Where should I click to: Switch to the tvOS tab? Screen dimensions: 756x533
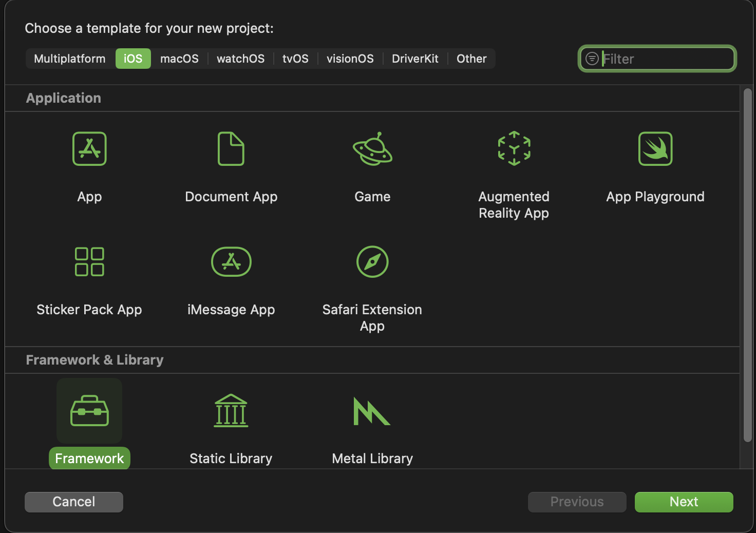pos(295,59)
